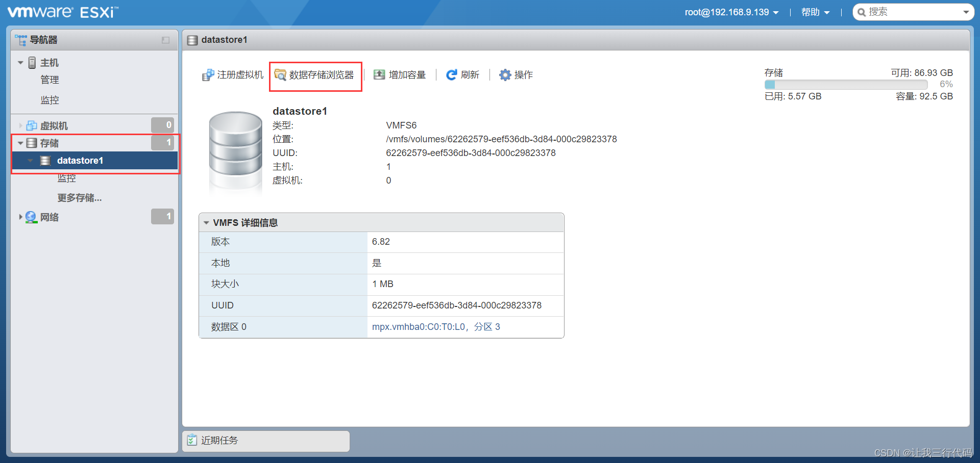The image size is (980, 463).
Task: Collapse the 主机 host tree node
Action: [x=20, y=63]
